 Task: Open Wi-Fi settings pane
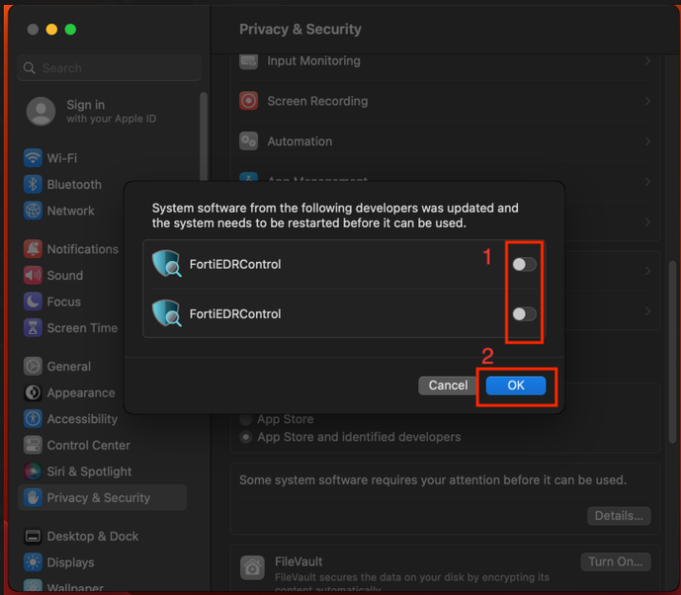pos(62,158)
